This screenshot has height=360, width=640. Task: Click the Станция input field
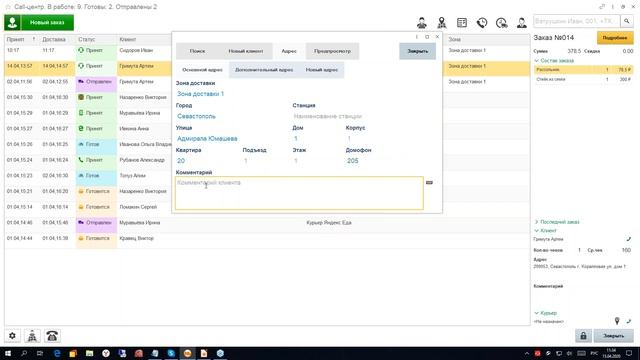(x=364, y=116)
